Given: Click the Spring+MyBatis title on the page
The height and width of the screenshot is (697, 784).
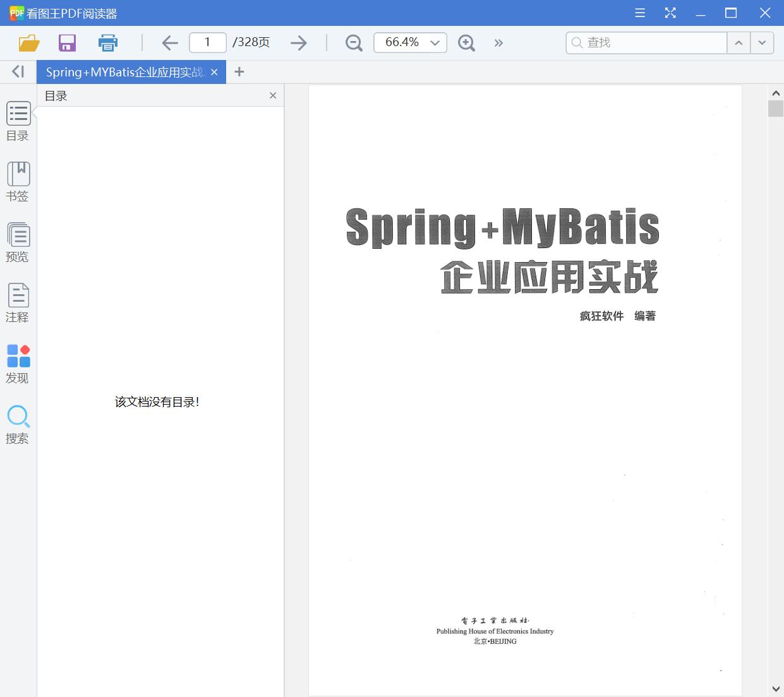Looking at the screenshot, I should tap(502, 227).
